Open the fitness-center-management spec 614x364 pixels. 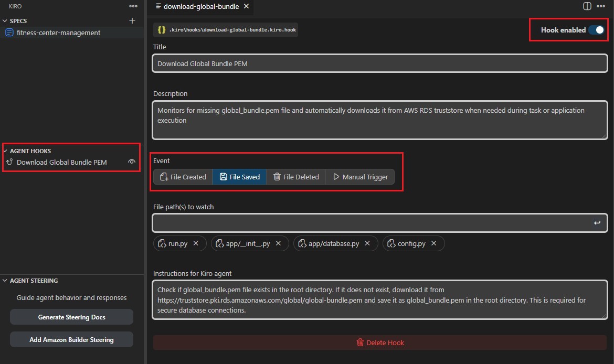click(x=58, y=33)
